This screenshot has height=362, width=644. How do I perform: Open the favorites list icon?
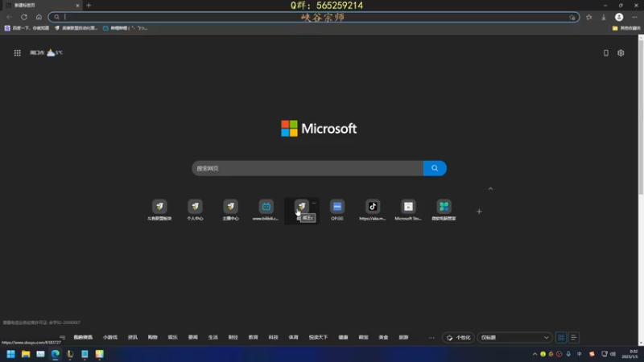(589, 17)
